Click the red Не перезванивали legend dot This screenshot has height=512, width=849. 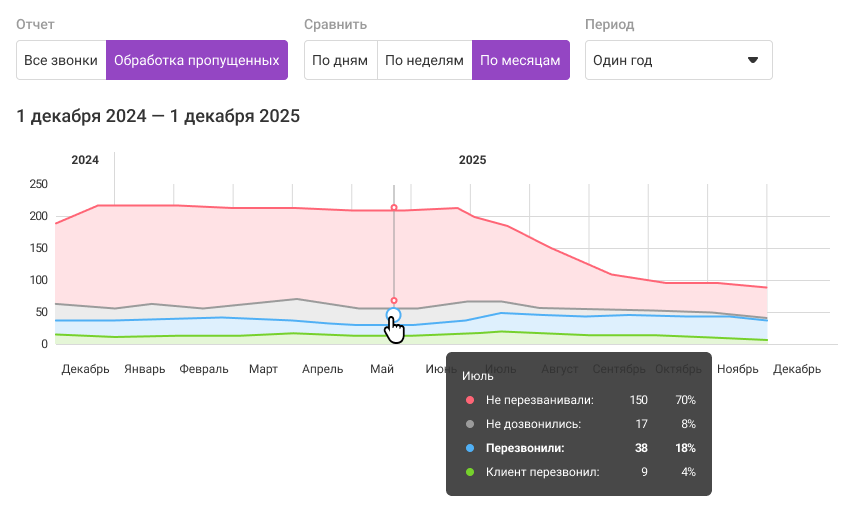point(470,400)
